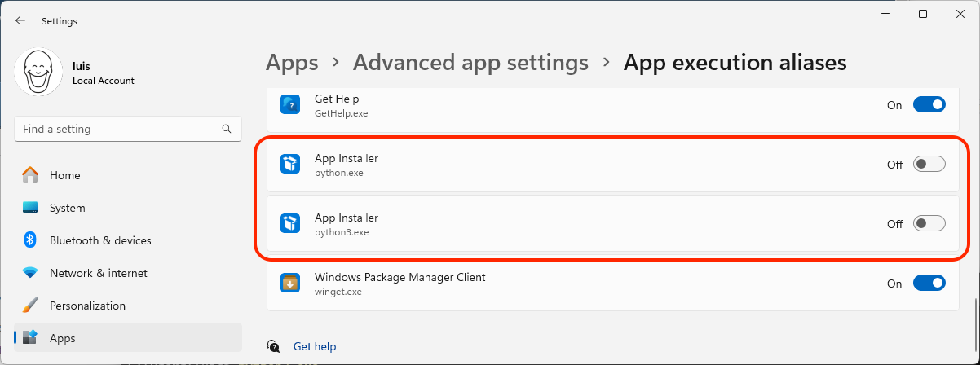This screenshot has width=980, height=365.
Task: Select Apps in the sidebar
Action: (128, 338)
